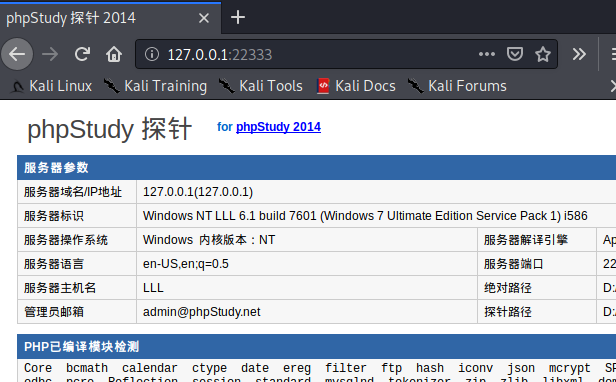Viewport: 616px width, 382px height.
Task: Select the en-US,en;q=0.5 value
Action: coord(186,264)
